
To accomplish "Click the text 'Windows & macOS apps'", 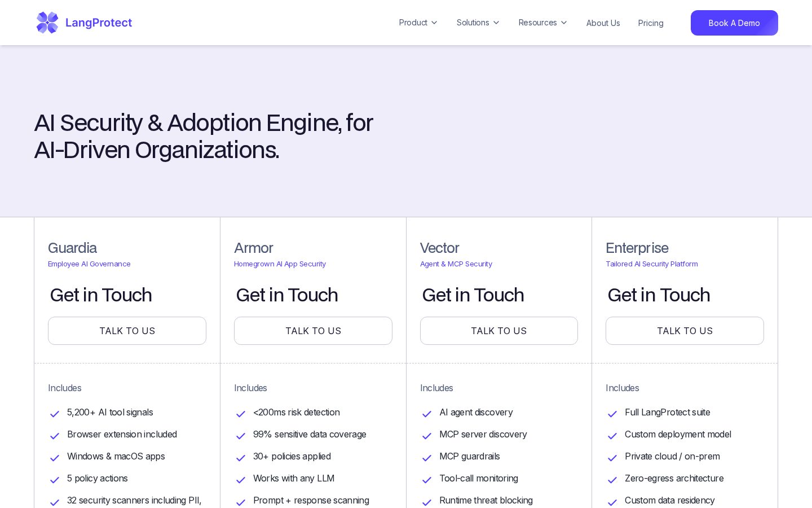I will [x=116, y=457].
